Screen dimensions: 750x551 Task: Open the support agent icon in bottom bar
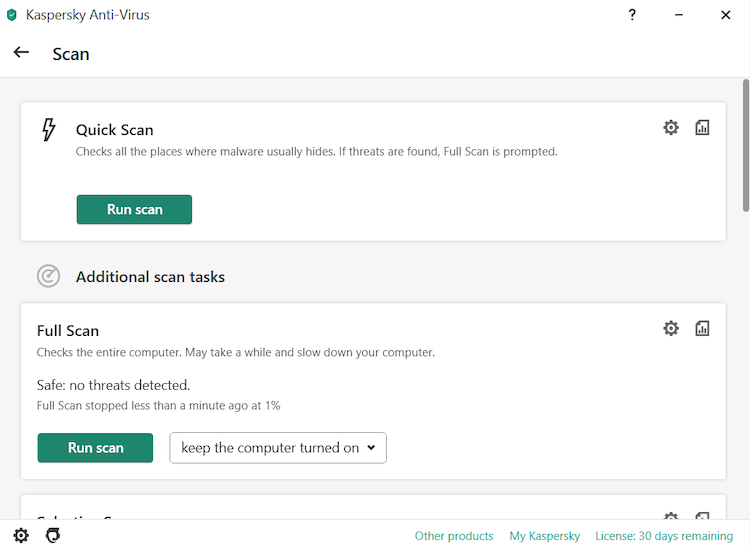53,536
